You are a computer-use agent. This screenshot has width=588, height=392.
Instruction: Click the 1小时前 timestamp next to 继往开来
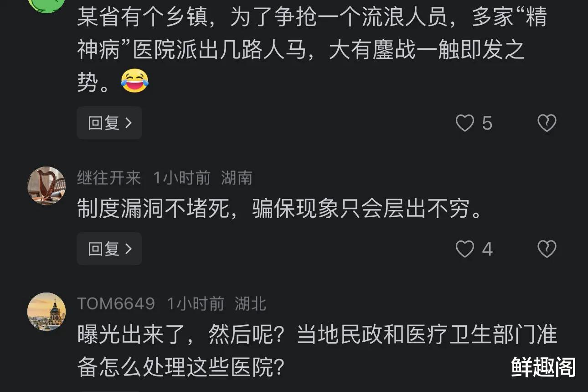tap(181, 178)
